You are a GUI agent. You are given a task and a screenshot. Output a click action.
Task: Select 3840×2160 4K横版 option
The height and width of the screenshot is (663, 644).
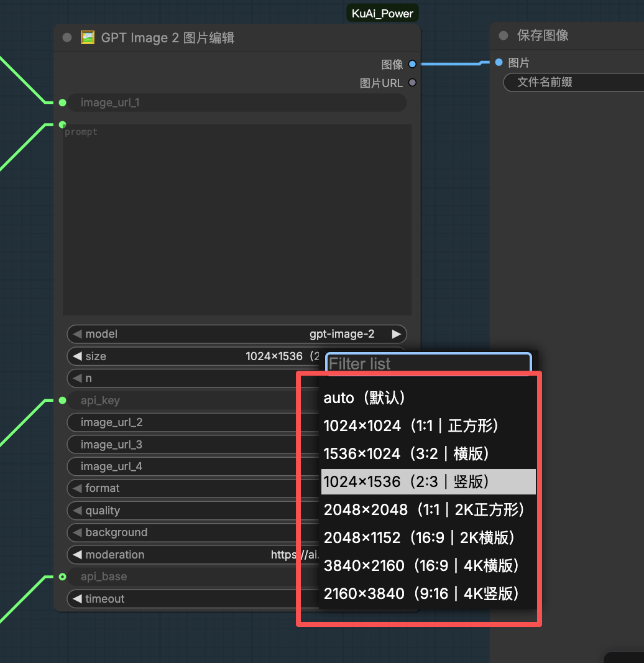(428, 565)
